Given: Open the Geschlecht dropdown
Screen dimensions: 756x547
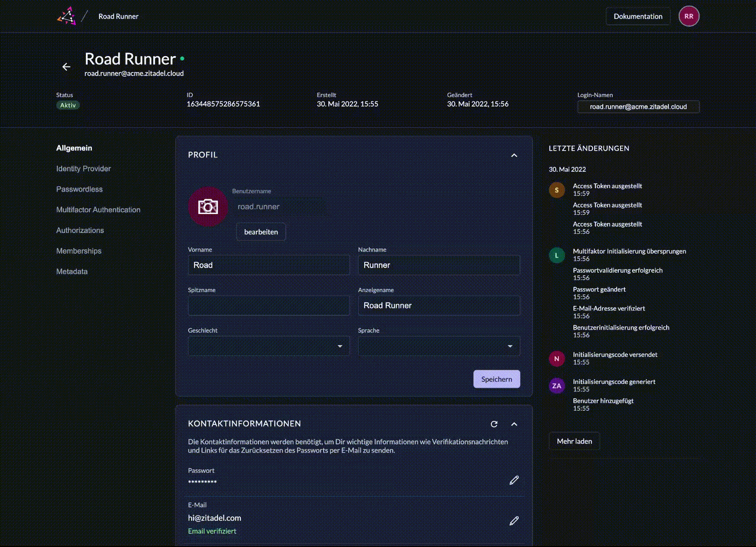Looking at the screenshot, I should click(x=268, y=346).
